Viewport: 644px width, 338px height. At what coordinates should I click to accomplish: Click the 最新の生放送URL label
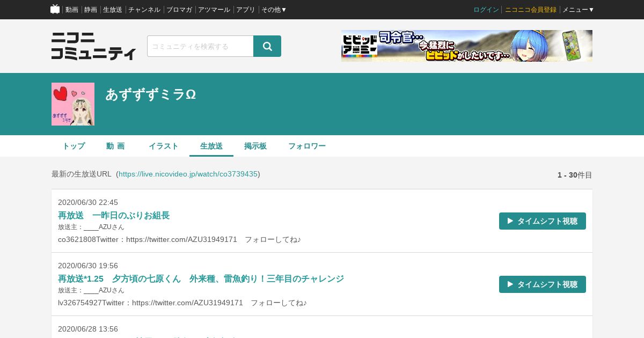pos(82,174)
